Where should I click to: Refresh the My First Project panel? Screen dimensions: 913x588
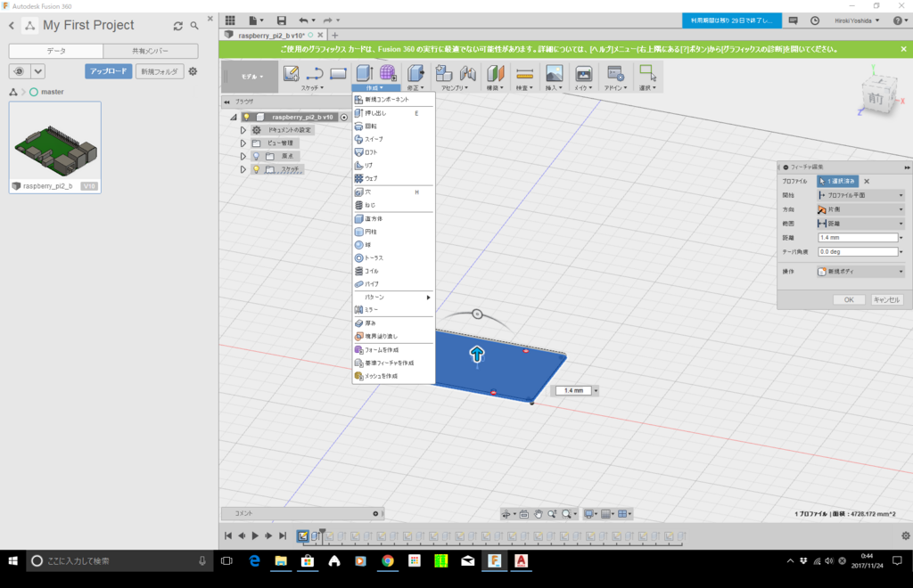177,26
